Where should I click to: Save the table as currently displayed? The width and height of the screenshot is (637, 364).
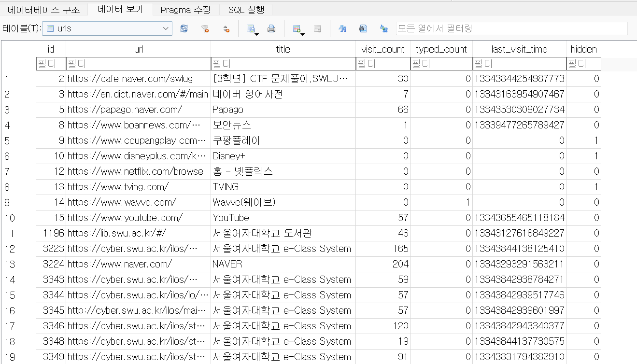[250, 28]
